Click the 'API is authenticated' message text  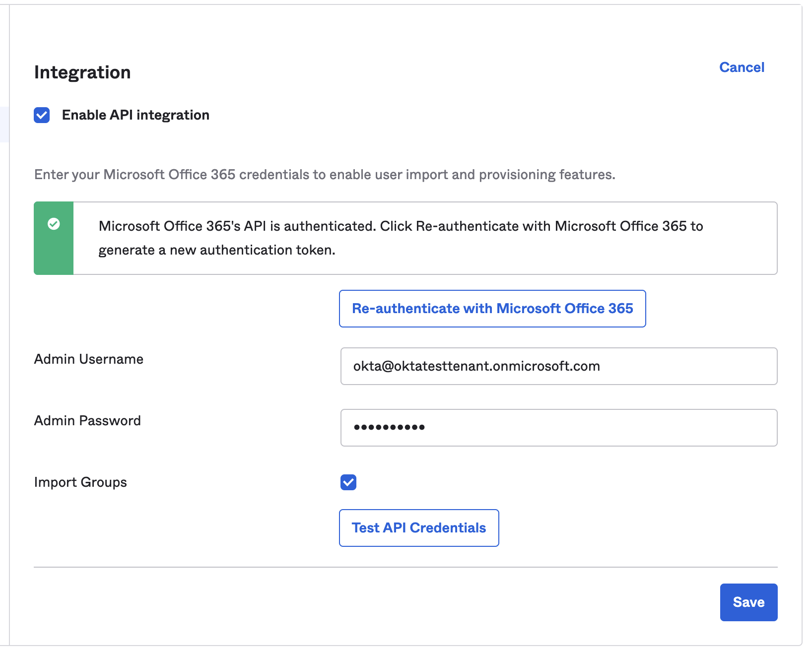(401, 238)
